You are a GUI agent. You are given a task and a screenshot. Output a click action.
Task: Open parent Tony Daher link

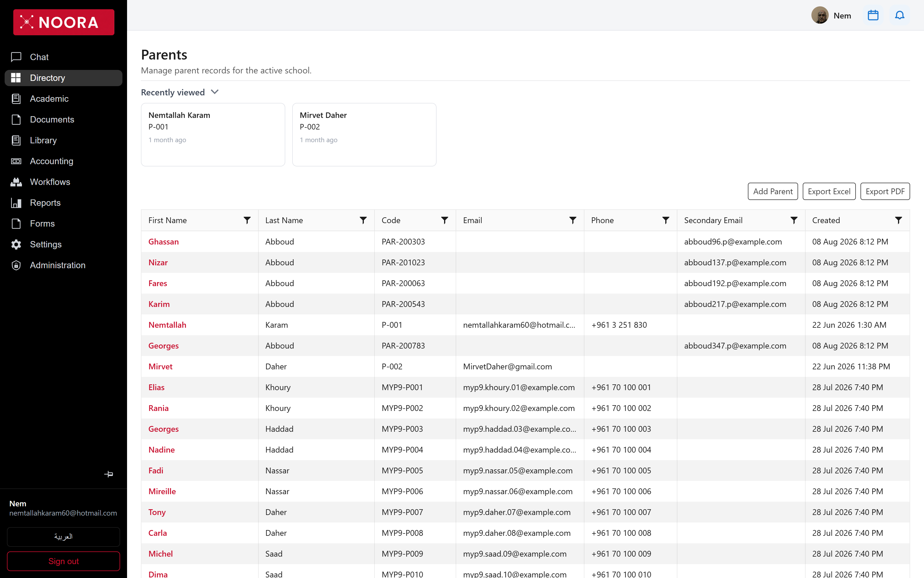pos(157,512)
